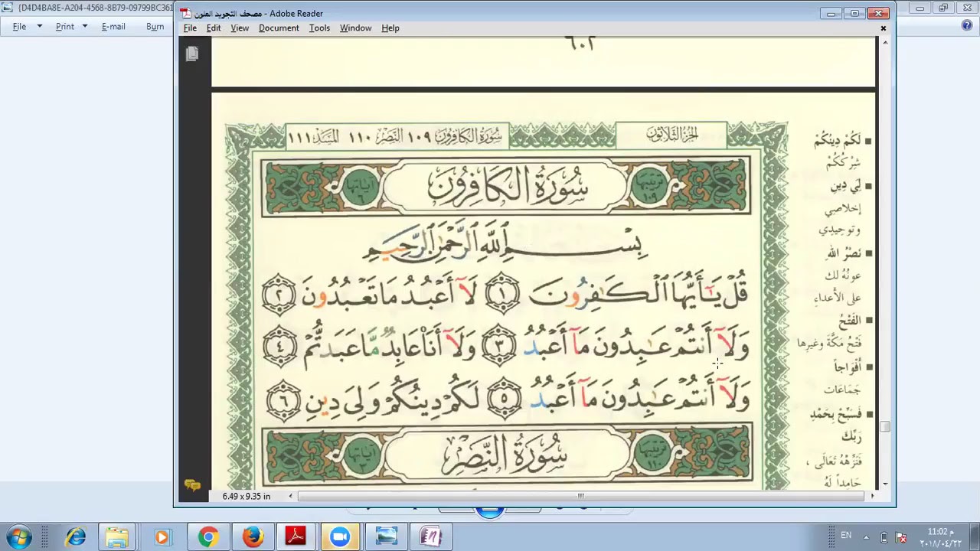Click the vertical scrollbar down arrow
Image resolution: width=980 pixels, height=551 pixels.
[x=885, y=484]
